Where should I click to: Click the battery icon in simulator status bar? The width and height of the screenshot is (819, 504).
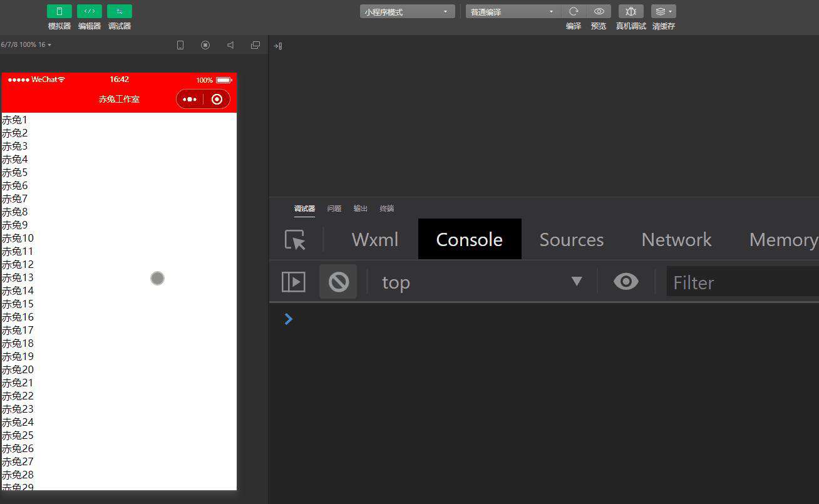[224, 80]
